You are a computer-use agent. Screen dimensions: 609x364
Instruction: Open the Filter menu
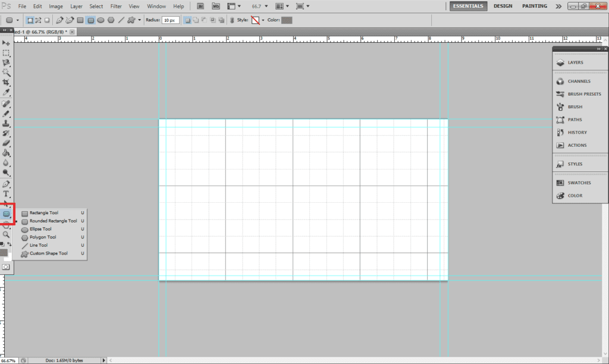point(116,6)
